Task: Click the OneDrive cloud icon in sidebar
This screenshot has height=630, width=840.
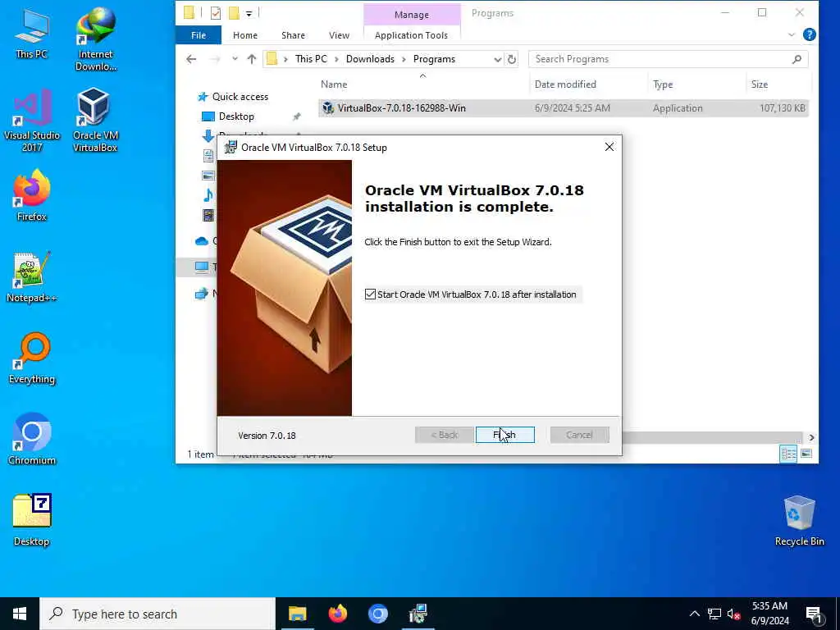Action: pyautogui.click(x=202, y=241)
